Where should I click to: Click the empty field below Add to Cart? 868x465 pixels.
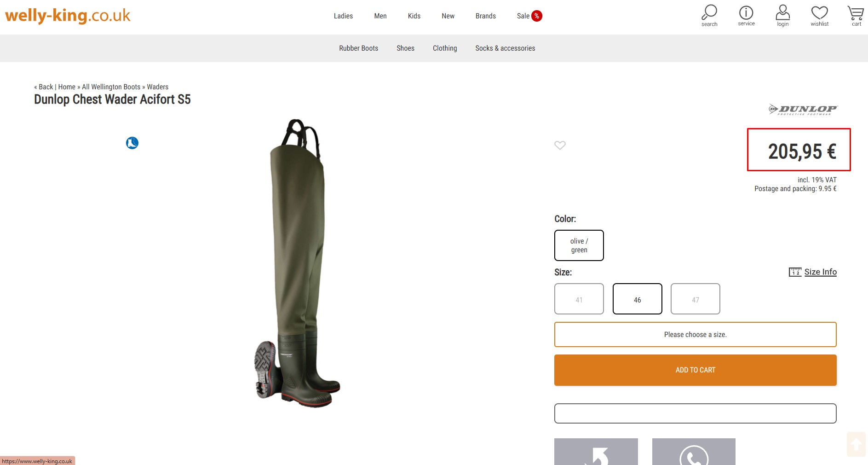696,413
